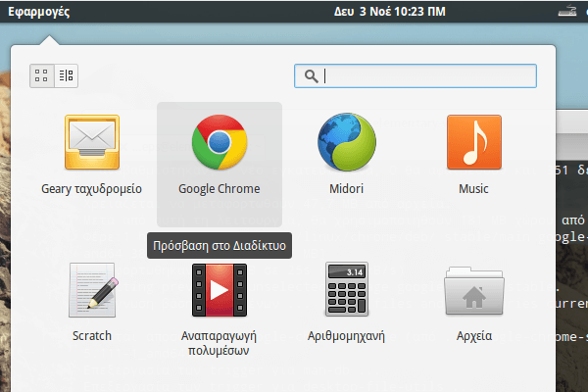Image resolution: width=588 pixels, height=392 pixels.
Task: Click the Google Chrome label text
Action: tap(220, 189)
